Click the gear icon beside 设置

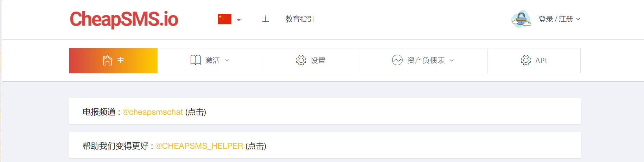(x=301, y=60)
